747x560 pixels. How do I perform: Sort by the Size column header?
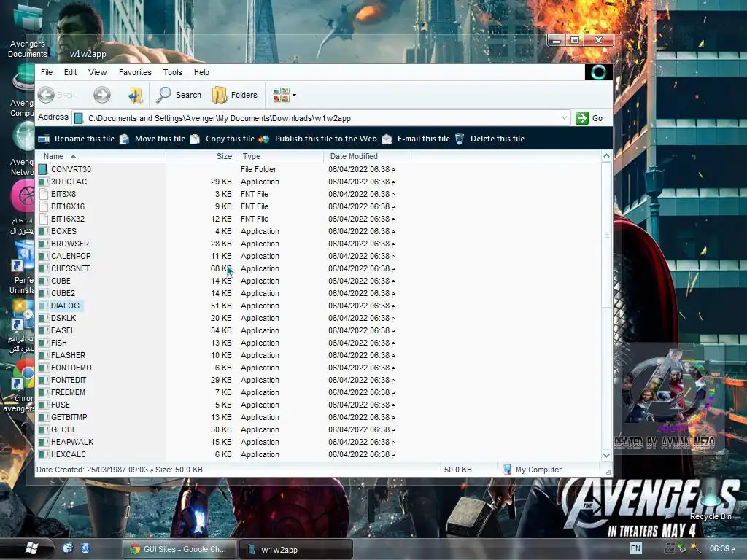point(201,156)
